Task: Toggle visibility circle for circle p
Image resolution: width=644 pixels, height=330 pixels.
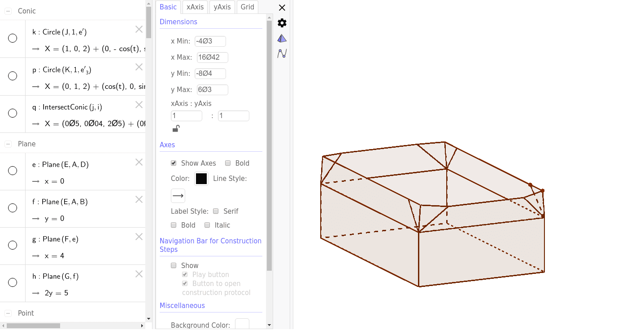Action: pos(13,76)
